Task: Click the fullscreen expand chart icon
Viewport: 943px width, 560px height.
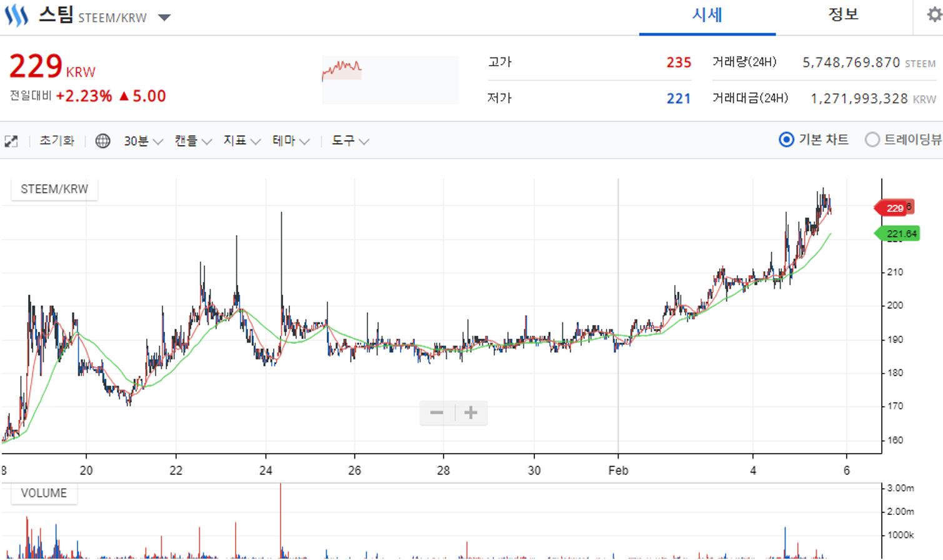Action: [11, 141]
